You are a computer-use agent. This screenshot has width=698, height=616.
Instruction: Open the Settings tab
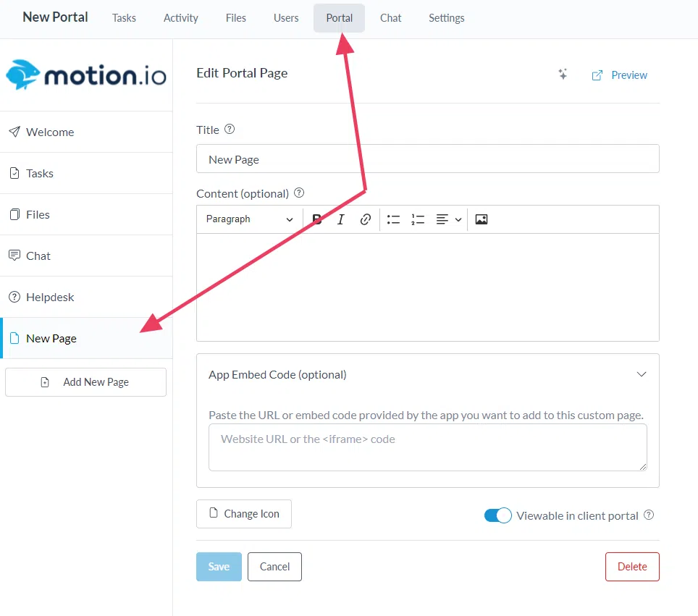pos(446,18)
